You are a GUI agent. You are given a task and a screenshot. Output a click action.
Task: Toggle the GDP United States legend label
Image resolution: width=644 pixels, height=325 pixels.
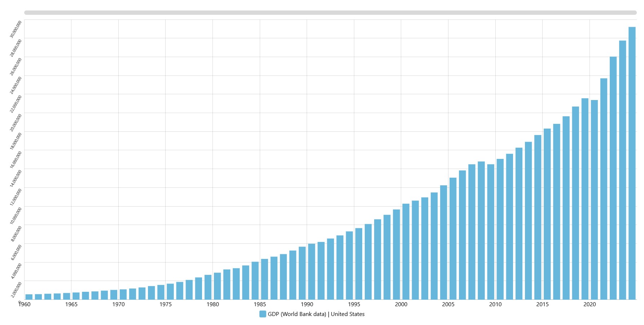316,314
